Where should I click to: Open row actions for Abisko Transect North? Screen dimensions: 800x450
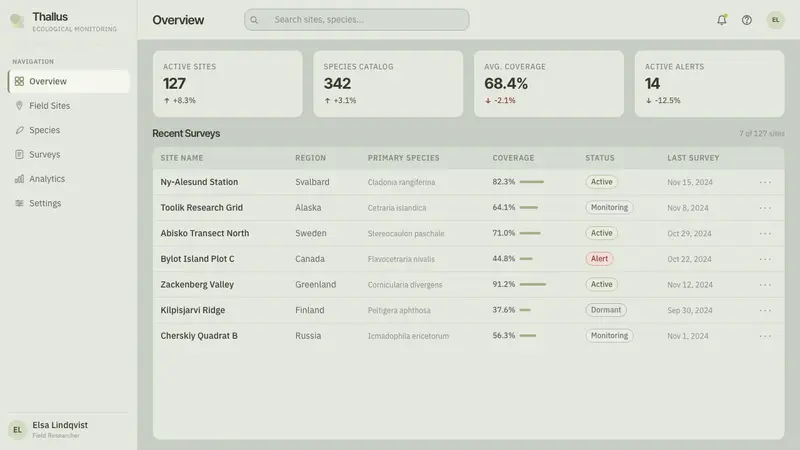click(x=765, y=233)
